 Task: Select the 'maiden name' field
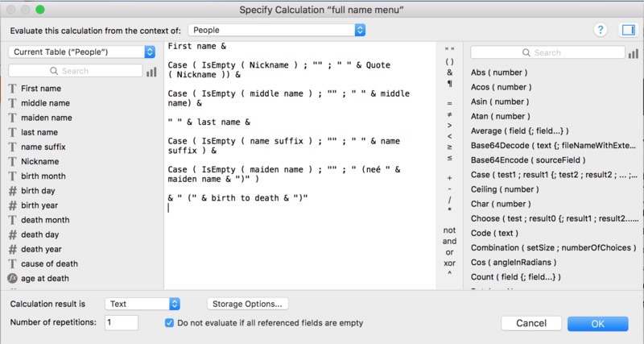coord(47,118)
